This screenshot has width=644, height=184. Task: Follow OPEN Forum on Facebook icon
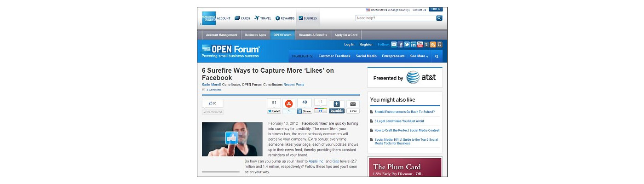pyautogui.click(x=400, y=45)
